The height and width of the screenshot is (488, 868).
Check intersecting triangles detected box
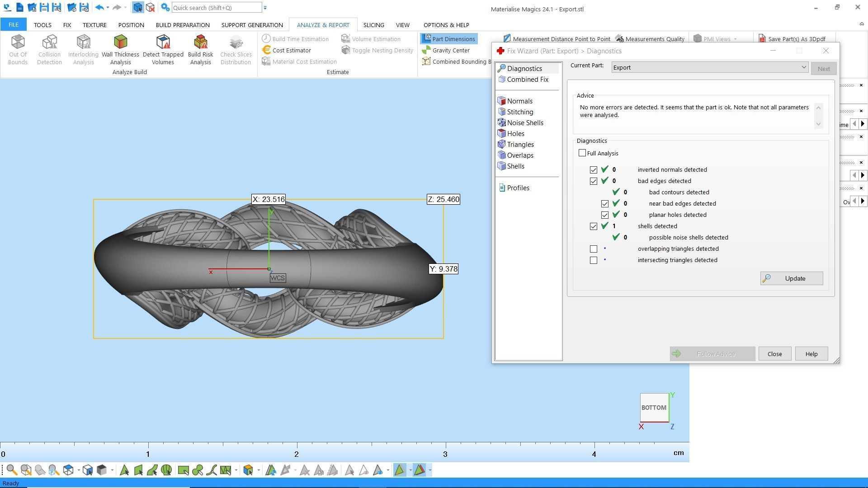tap(594, 260)
